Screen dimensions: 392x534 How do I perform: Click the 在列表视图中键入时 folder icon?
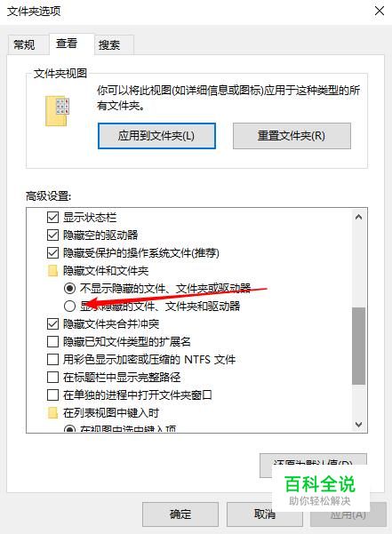point(52,413)
